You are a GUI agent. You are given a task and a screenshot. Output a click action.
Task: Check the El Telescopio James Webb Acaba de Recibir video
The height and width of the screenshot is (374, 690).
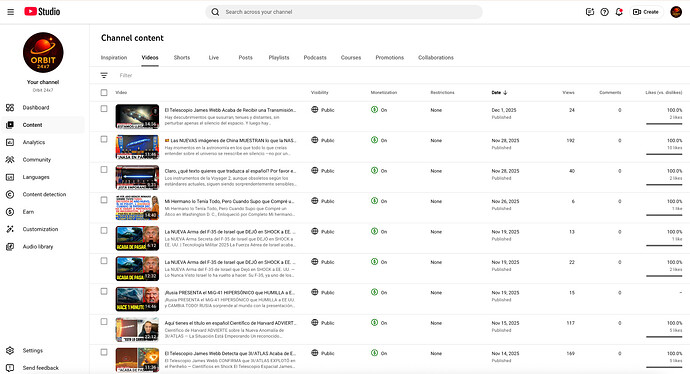[x=104, y=109]
